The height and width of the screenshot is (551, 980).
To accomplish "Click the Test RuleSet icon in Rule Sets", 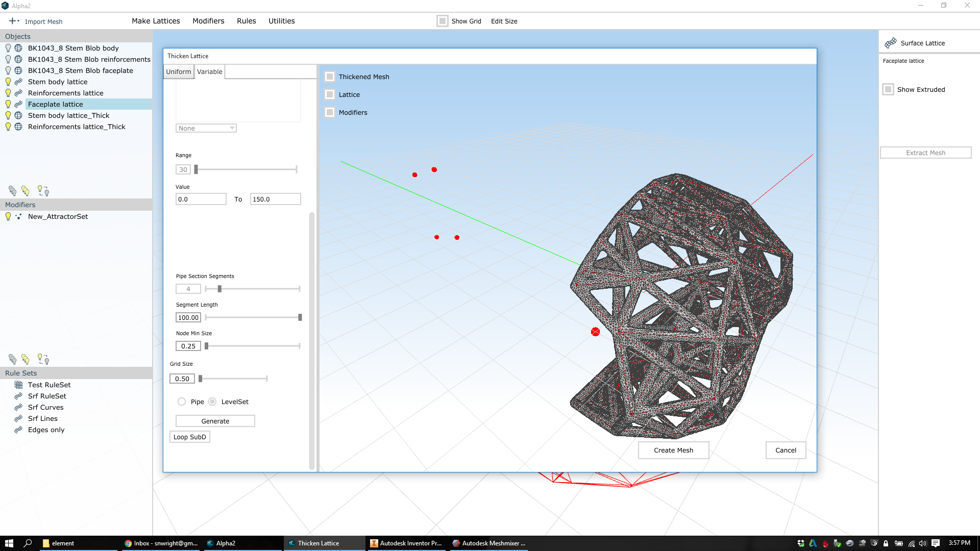I will [18, 385].
